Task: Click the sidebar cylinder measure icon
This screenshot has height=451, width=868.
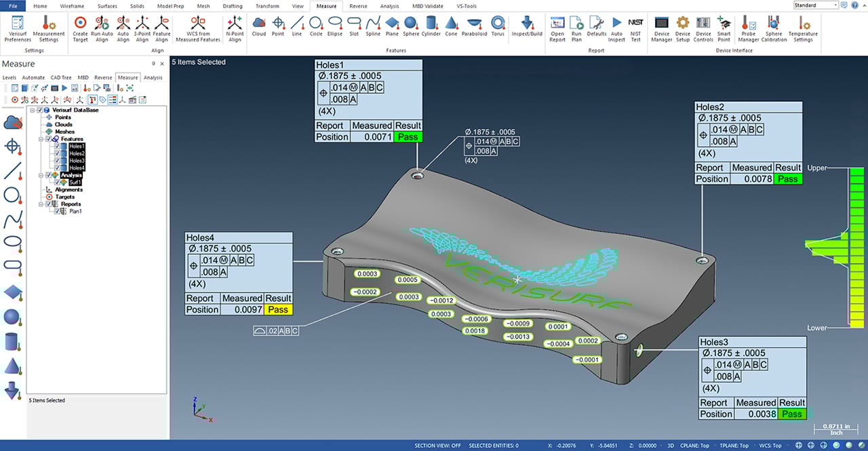Action: [x=12, y=341]
